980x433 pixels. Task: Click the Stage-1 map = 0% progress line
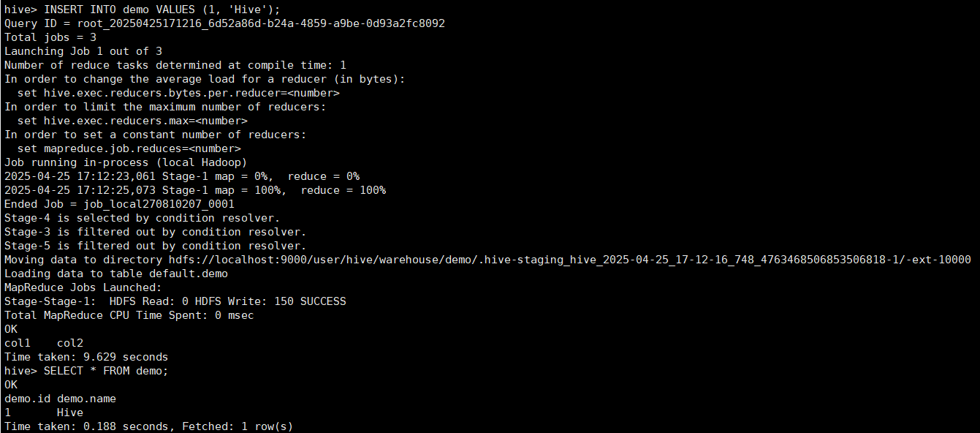182,176
